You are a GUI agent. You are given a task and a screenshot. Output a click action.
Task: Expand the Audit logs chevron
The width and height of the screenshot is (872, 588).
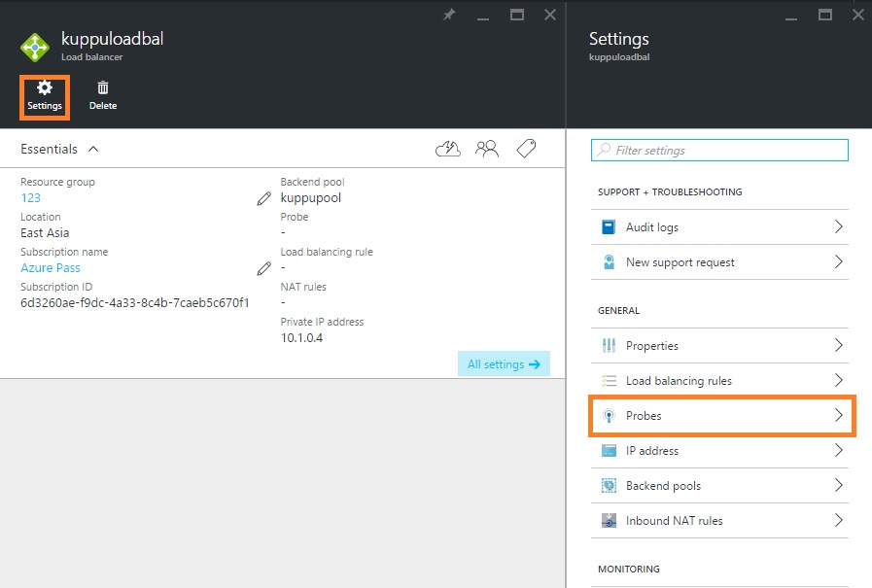pyautogui.click(x=838, y=227)
